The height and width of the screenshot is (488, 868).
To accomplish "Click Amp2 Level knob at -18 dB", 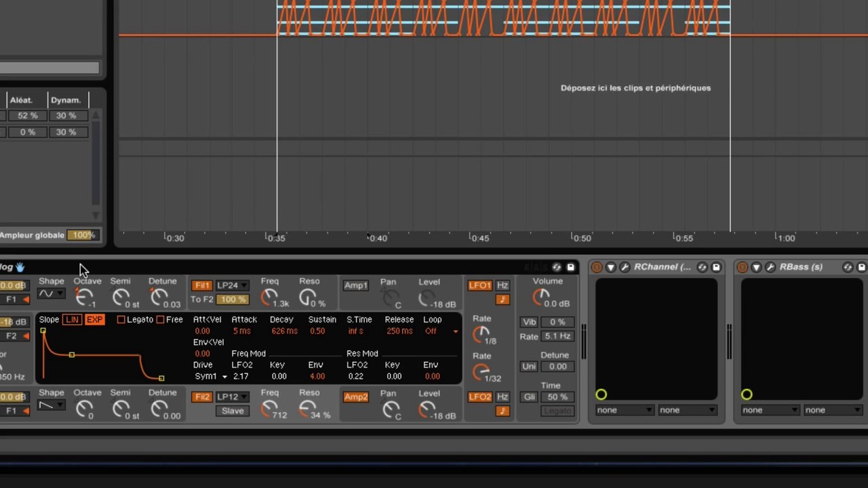I will 427,409.
